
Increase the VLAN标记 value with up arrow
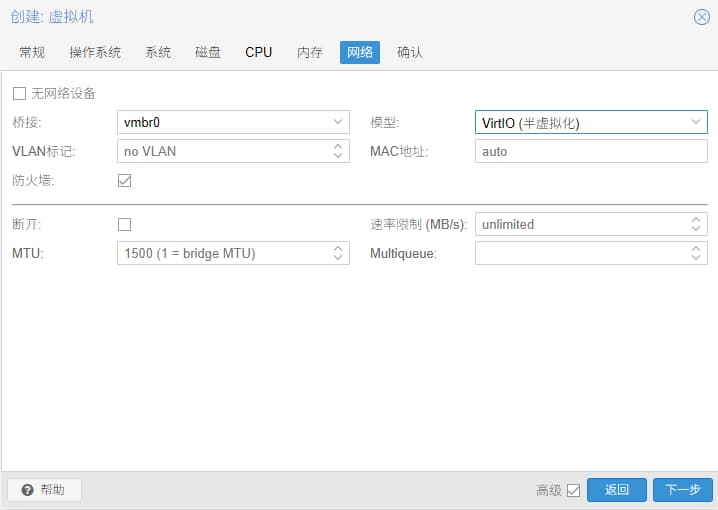point(338,146)
